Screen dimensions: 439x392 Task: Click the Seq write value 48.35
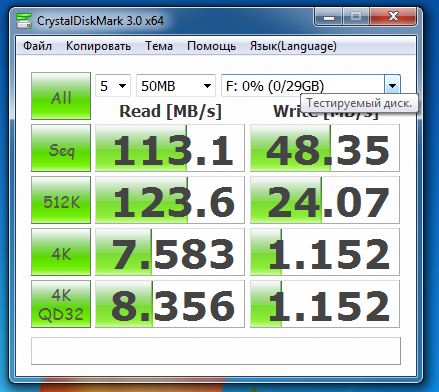pyautogui.click(x=325, y=148)
